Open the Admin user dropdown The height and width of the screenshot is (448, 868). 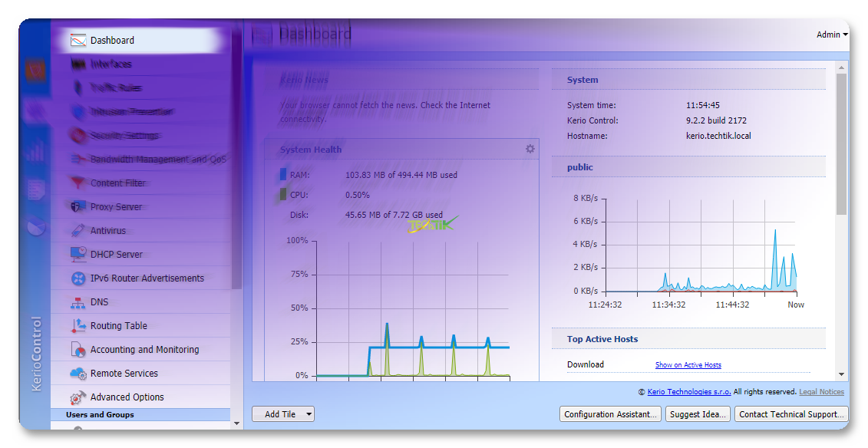click(832, 35)
